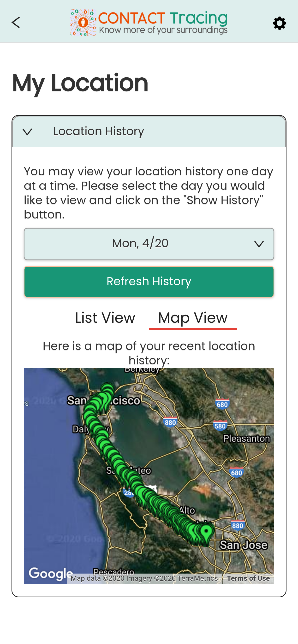Tap the Contact Tracing logo

click(x=149, y=22)
